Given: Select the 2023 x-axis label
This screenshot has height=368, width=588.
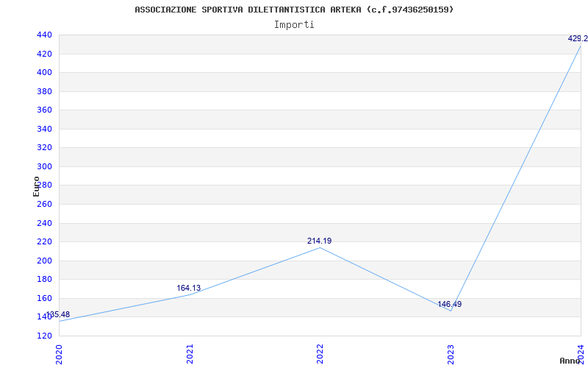Looking at the screenshot, I should pyautogui.click(x=451, y=355).
